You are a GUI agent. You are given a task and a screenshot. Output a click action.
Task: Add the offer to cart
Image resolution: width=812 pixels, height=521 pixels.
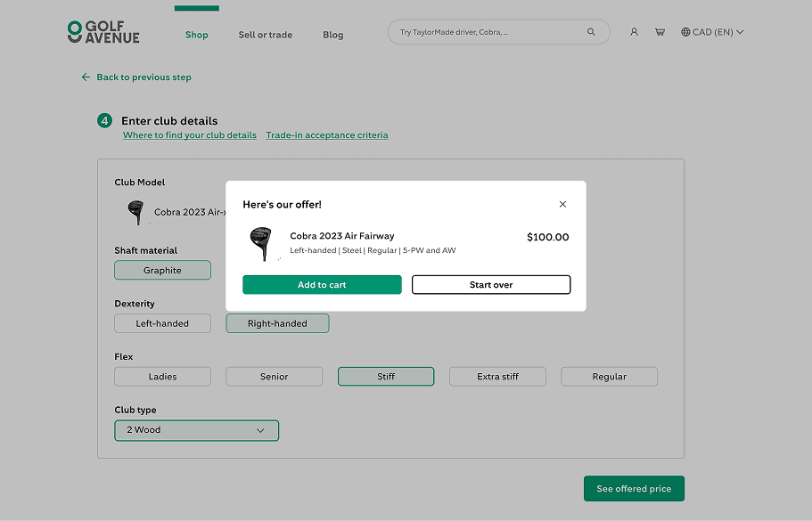(322, 285)
